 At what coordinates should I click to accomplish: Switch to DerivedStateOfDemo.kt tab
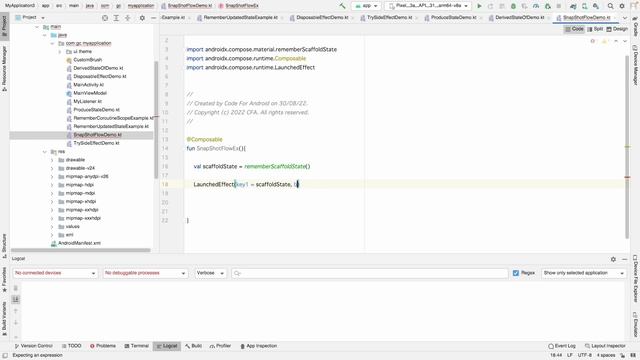tap(519, 18)
